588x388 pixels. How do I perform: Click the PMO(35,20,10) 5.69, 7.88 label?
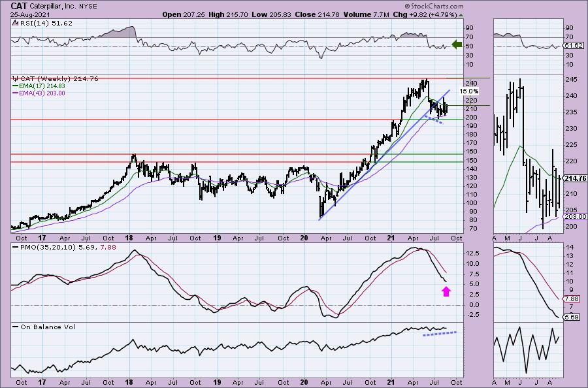(x=64, y=248)
